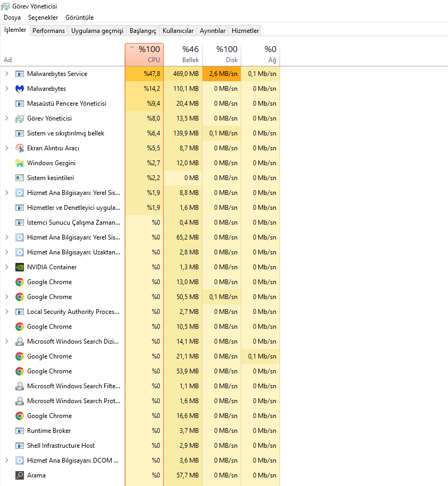The image size is (448, 486).
Task: Click the Malwarebytes Service process icon
Action: tap(20, 74)
